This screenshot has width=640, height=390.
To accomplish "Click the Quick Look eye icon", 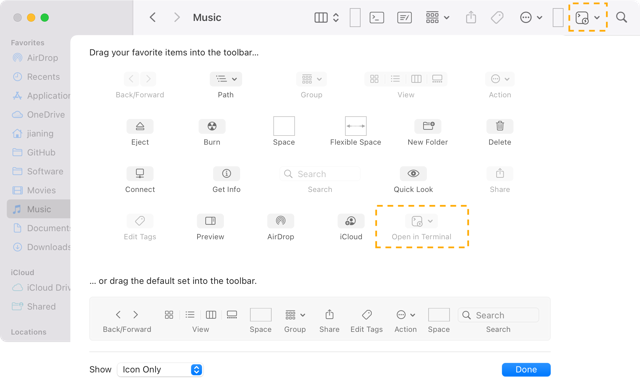I will coord(413,174).
